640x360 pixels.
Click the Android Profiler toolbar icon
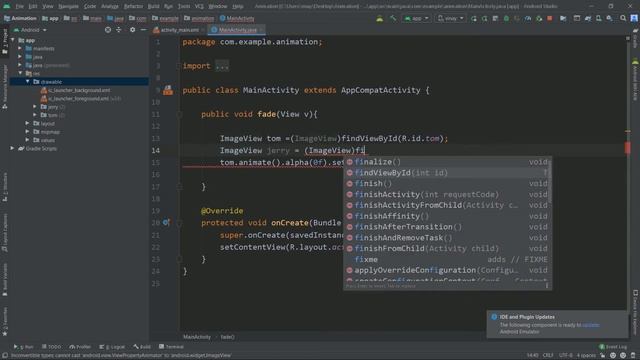point(528,18)
